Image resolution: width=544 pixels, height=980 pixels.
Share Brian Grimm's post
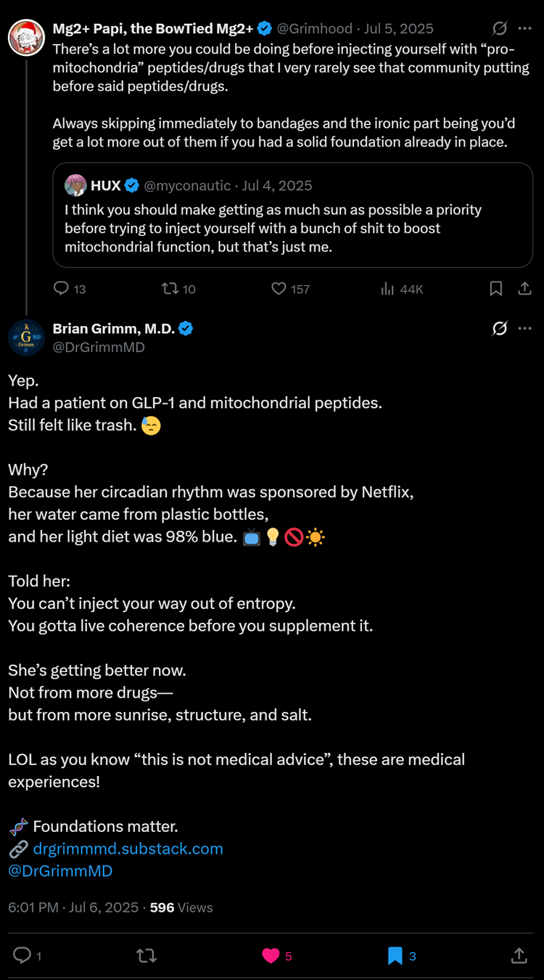point(519,956)
